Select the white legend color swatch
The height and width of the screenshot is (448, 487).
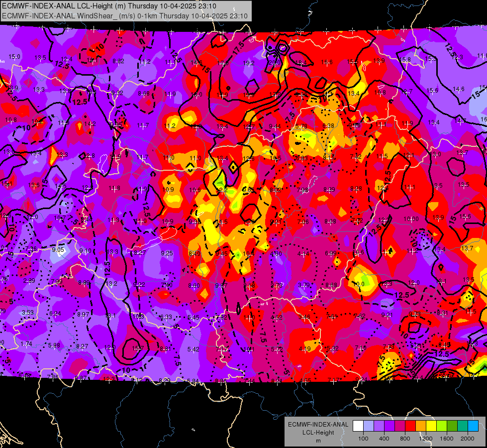[x=358, y=426]
